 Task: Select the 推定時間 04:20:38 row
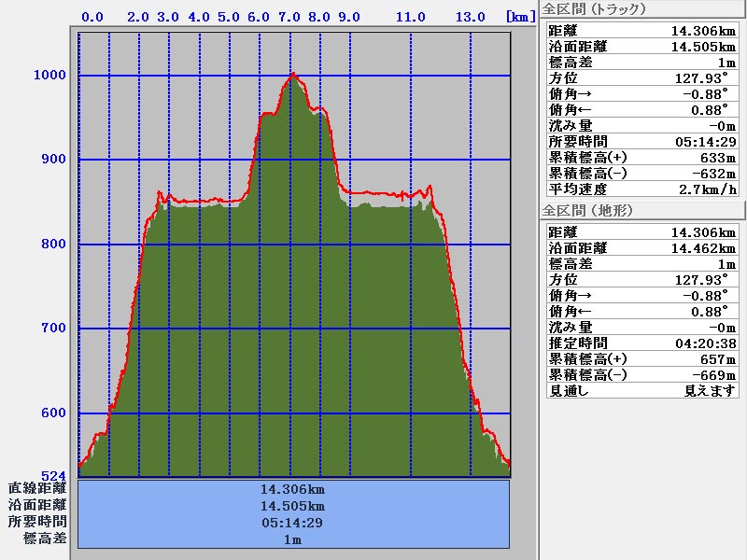click(x=641, y=343)
